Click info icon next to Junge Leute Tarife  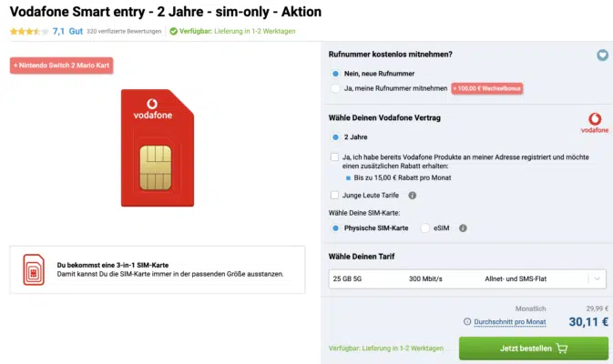point(413,195)
